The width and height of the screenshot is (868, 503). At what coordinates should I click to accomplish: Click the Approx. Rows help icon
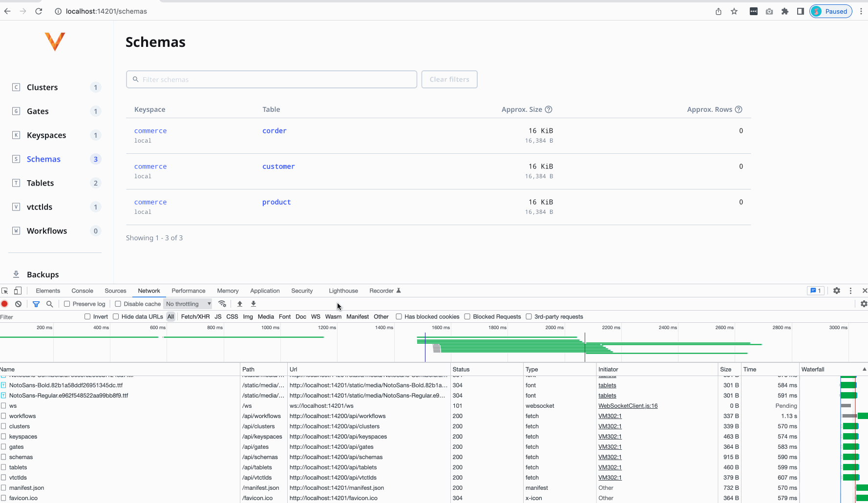pos(739,109)
